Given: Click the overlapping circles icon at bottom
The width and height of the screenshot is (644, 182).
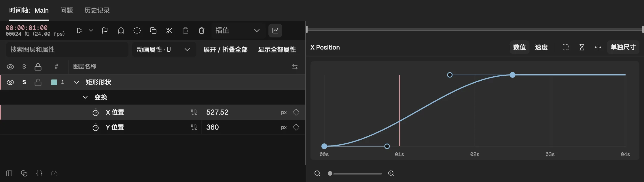Looking at the screenshot, I should [24, 173].
